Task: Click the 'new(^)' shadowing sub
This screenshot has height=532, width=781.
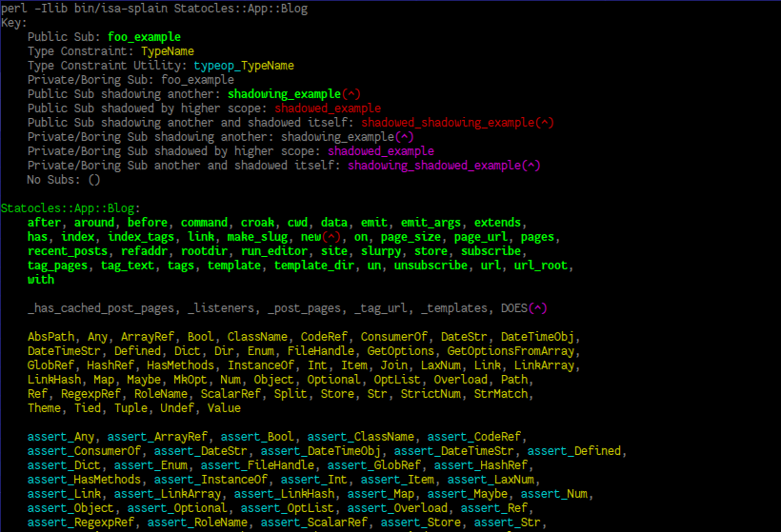Action: coord(321,237)
